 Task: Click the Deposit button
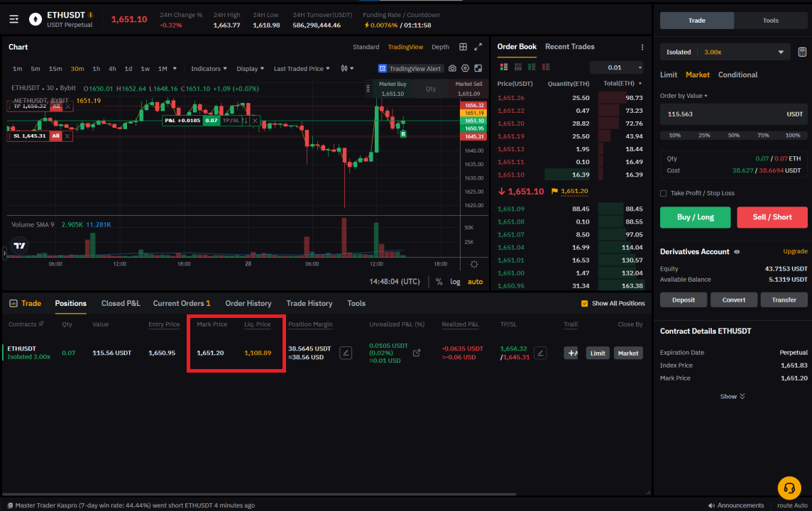point(683,300)
